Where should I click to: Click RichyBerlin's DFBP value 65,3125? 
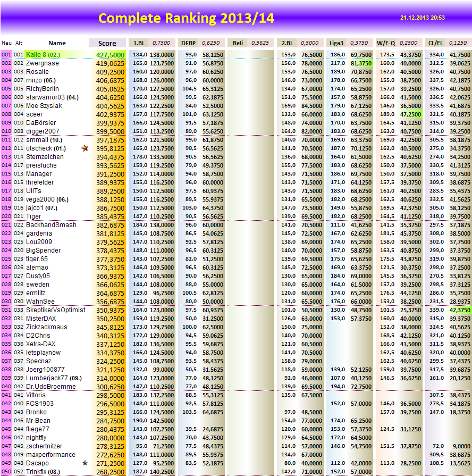[x=213, y=89]
